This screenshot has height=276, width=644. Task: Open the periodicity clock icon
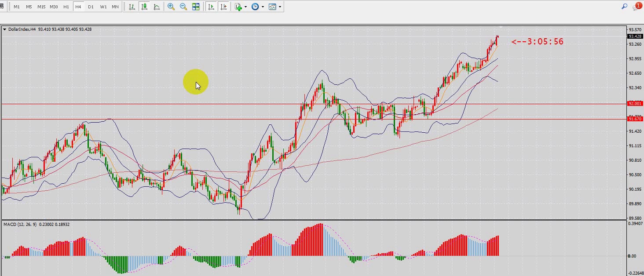pos(255,7)
